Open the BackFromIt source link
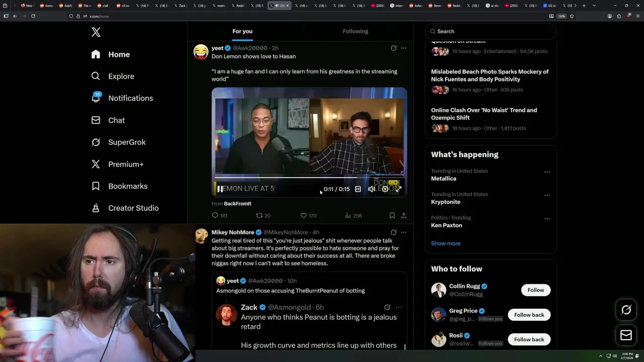 [237, 204]
